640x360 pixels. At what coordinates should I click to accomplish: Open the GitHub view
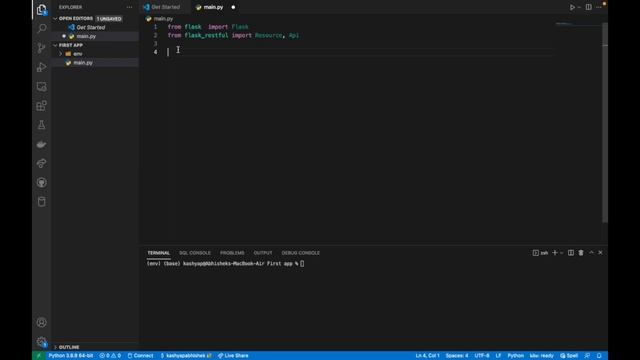click(x=42, y=182)
